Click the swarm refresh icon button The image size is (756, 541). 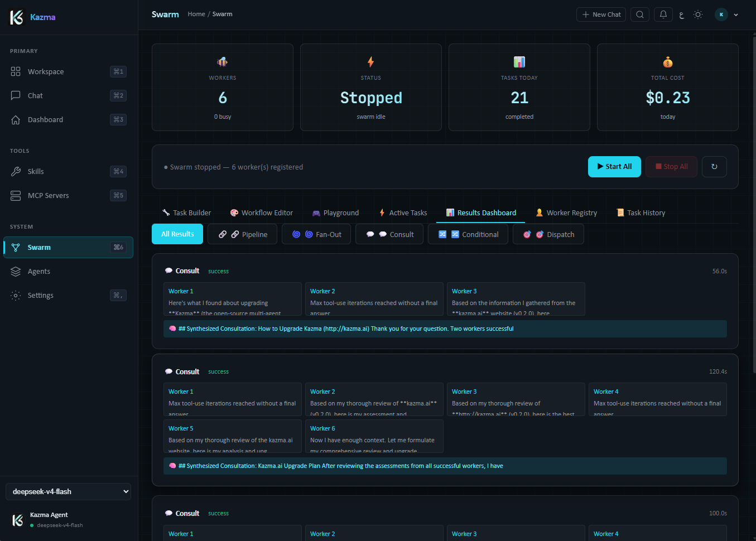click(714, 167)
